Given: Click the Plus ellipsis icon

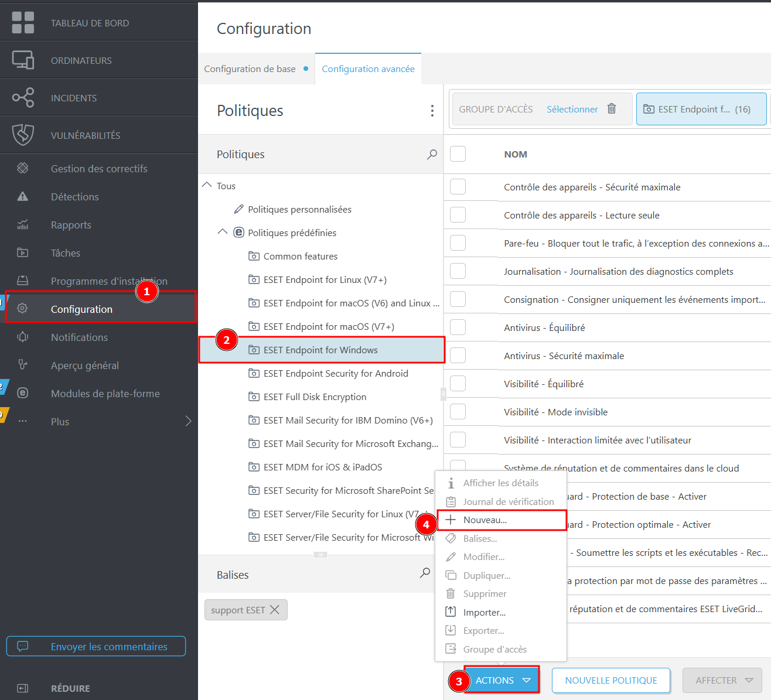Looking at the screenshot, I should click(x=23, y=421).
